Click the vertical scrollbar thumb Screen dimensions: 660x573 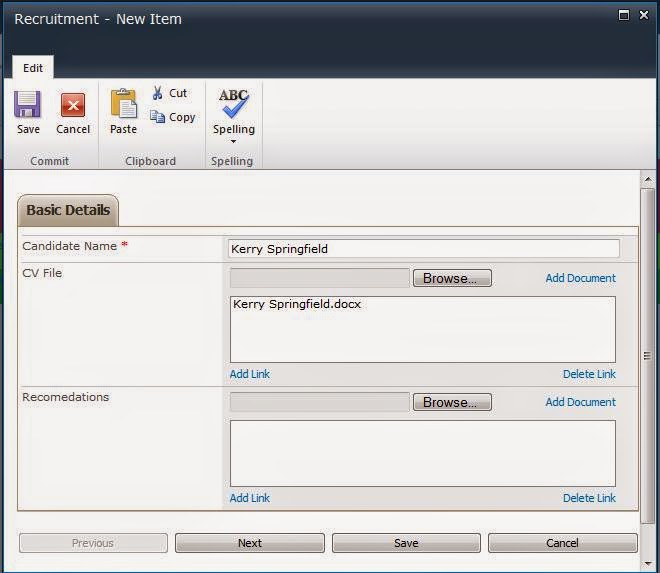pos(648,356)
